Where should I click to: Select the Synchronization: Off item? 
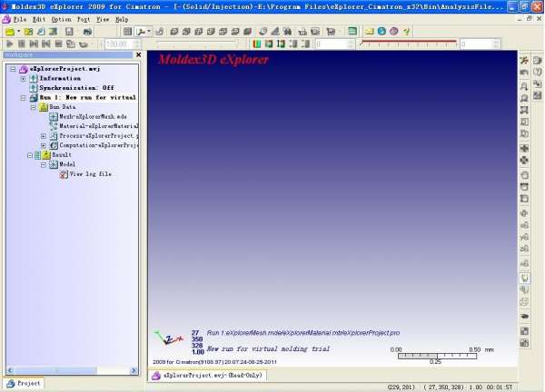tap(76, 88)
